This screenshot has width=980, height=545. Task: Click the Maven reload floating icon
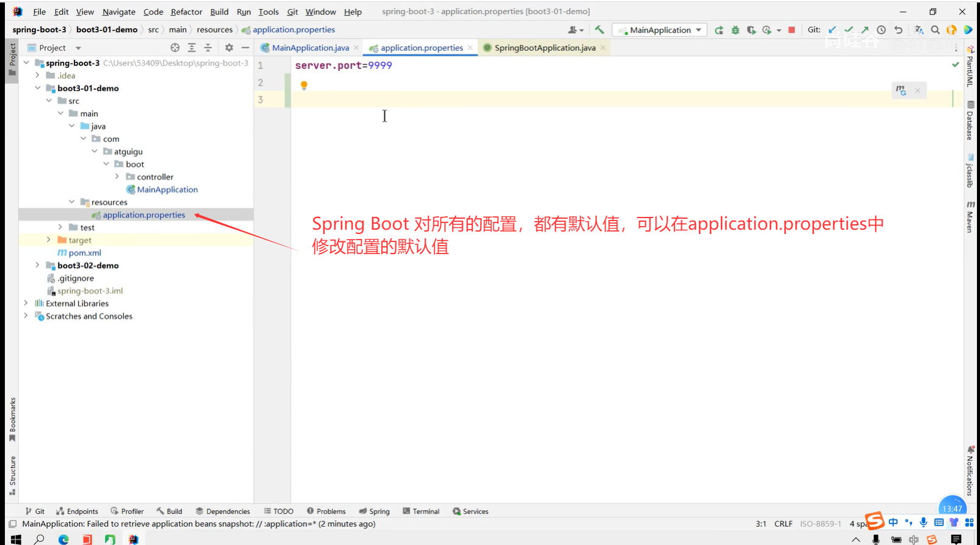[901, 90]
